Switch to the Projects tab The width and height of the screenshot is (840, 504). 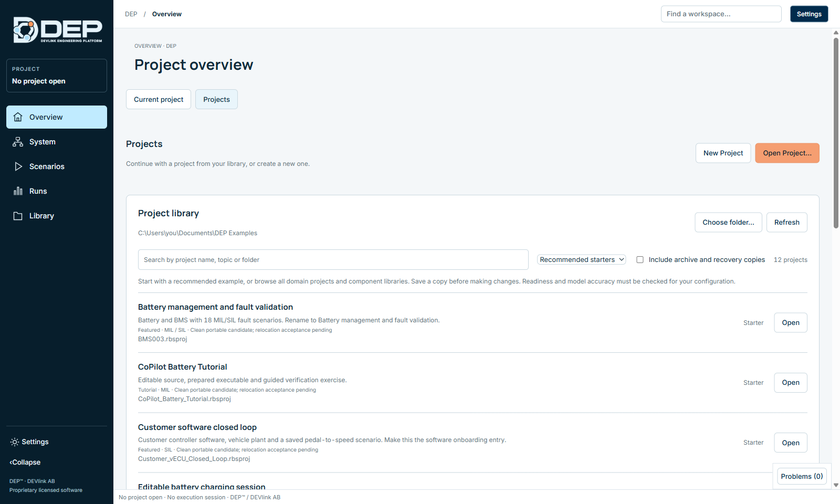[216, 99]
